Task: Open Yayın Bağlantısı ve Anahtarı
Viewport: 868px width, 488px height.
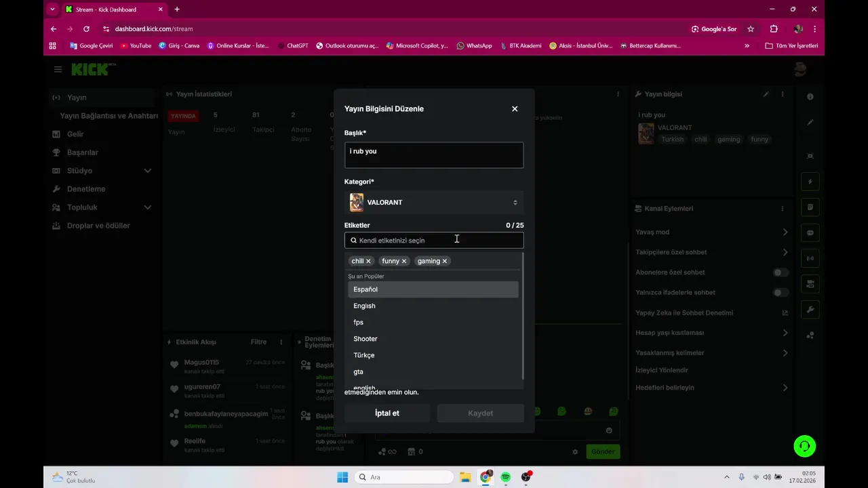Action: click(108, 116)
